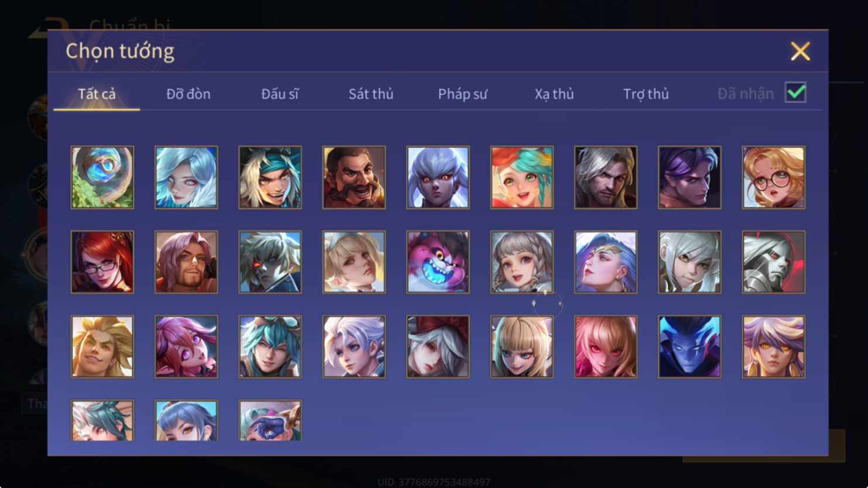Select the green swirling galaxy hero portrait
868x488 pixels.
point(102,177)
